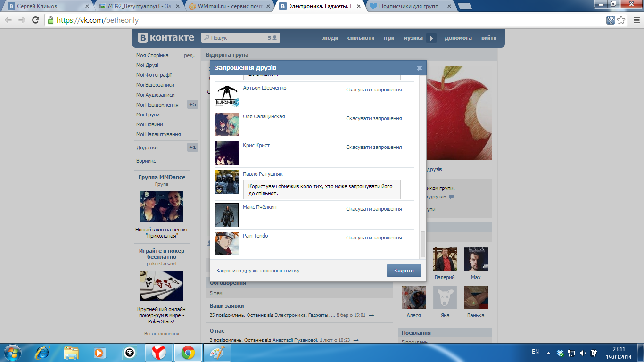
Task: Click вийти to log out
Action: [x=489, y=38]
